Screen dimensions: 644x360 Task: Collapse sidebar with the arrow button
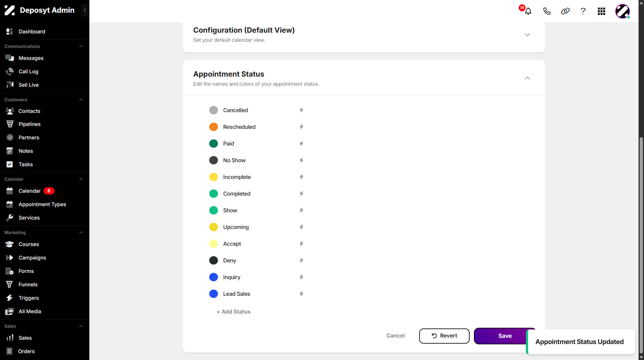coord(85,10)
